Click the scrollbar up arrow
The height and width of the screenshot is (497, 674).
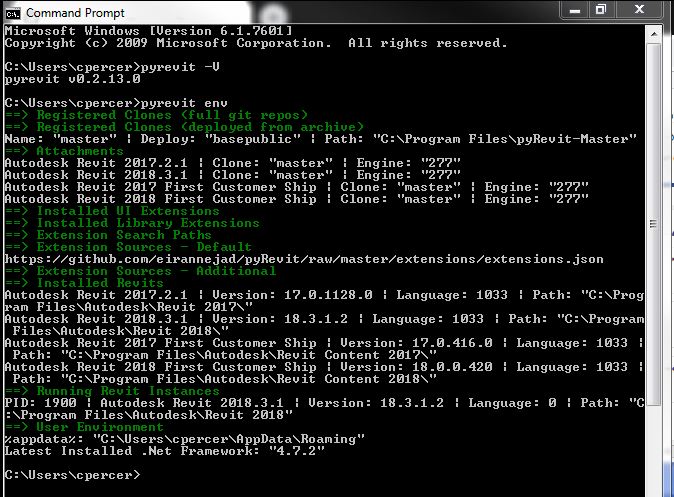click(653, 34)
